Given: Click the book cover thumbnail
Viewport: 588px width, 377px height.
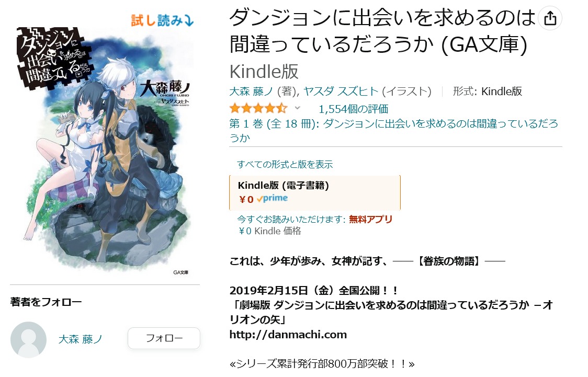Looking at the screenshot, I should click(105, 145).
